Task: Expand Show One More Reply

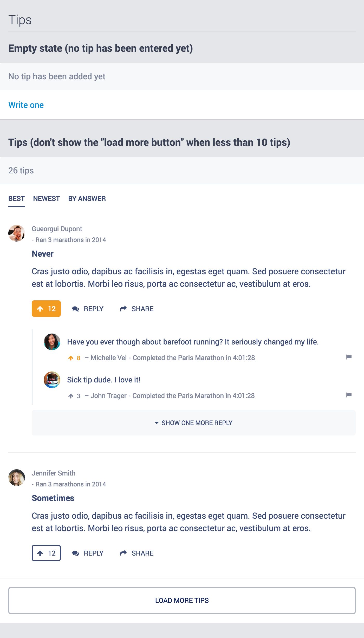Action: [193, 423]
